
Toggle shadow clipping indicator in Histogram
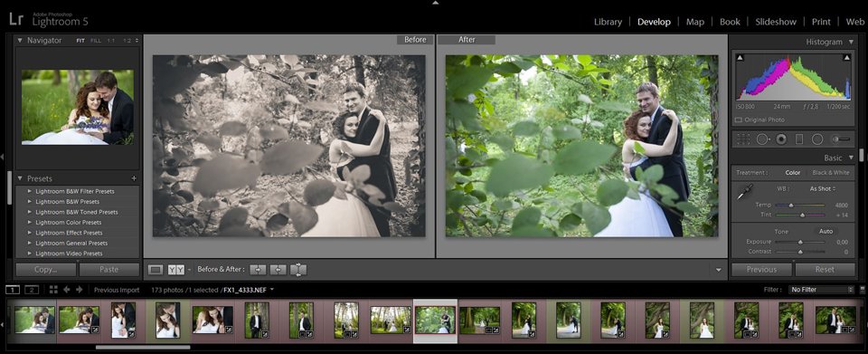tap(741, 58)
